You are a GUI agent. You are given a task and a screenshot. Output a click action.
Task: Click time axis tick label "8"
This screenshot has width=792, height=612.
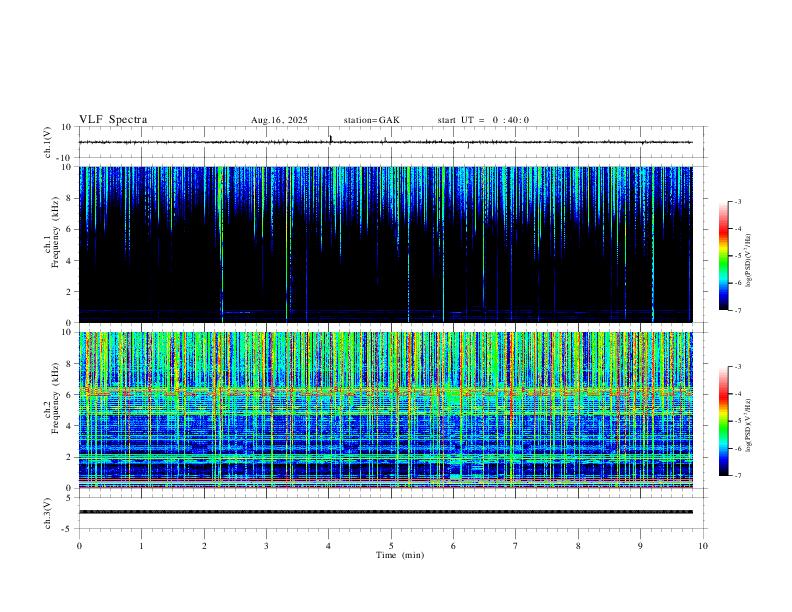click(x=578, y=546)
